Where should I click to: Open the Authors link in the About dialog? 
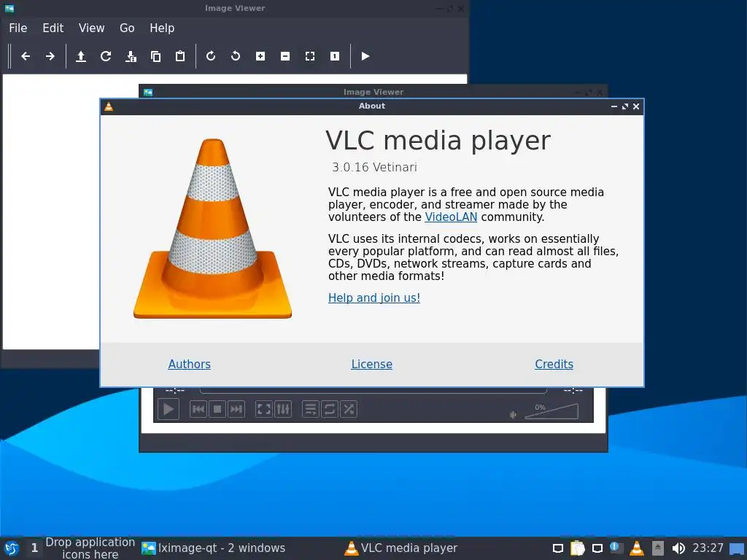(x=189, y=365)
